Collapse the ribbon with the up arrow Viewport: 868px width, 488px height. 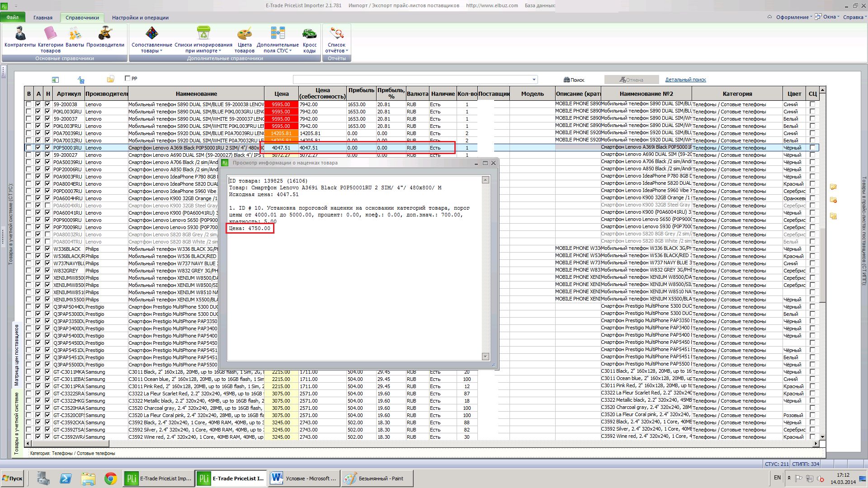(769, 17)
